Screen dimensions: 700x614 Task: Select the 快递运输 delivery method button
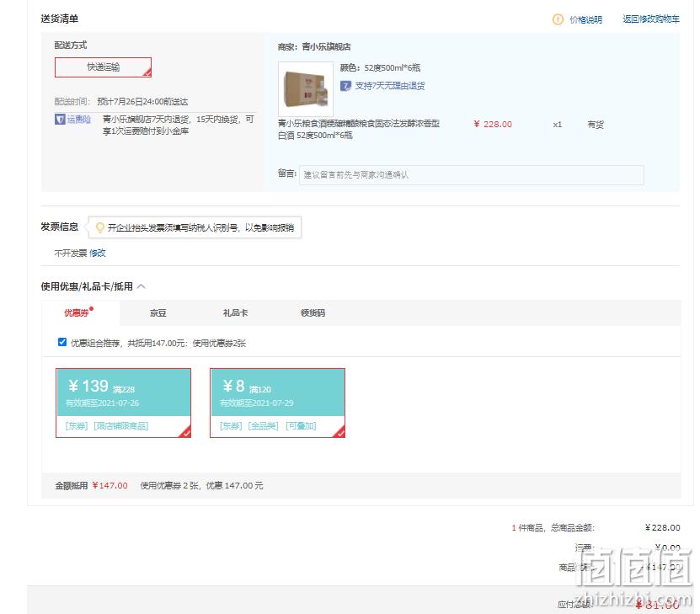tap(103, 67)
